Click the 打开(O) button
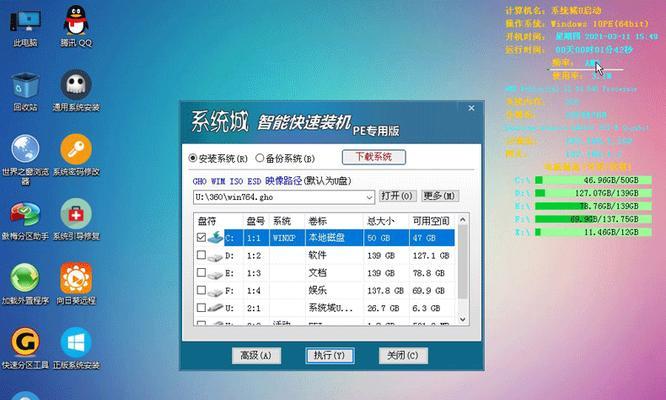 pos(397,196)
